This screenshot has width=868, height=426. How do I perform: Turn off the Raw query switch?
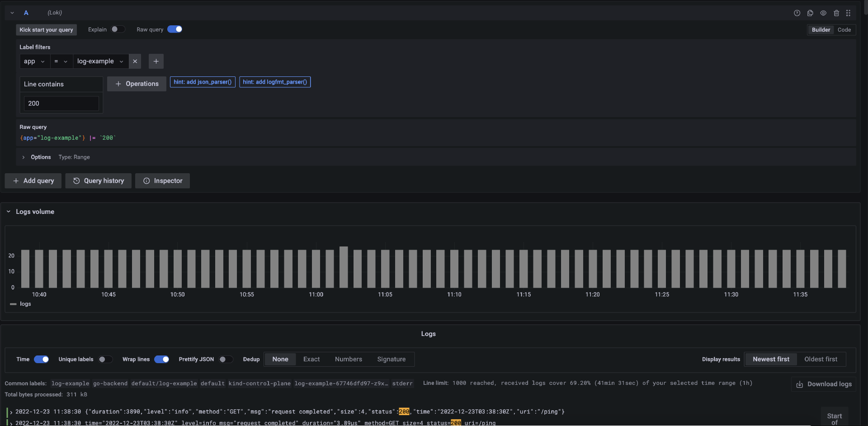pyautogui.click(x=175, y=29)
